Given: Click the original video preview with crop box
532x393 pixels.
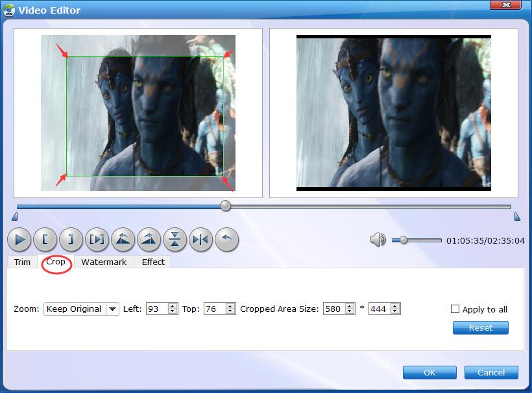Looking at the screenshot, I should (x=138, y=113).
